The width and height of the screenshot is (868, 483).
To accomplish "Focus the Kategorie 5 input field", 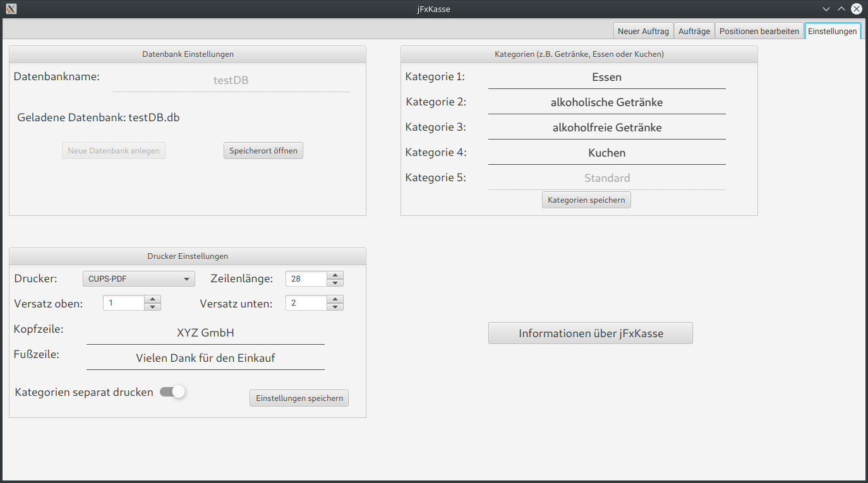I will (606, 178).
